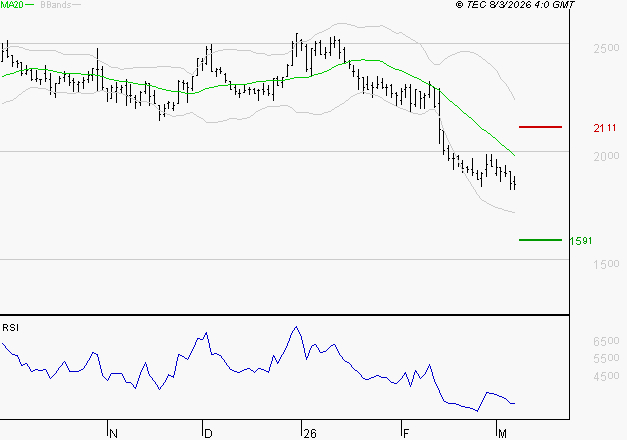
Task: Click the N month marker on the time axis
Action: point(113,434)
